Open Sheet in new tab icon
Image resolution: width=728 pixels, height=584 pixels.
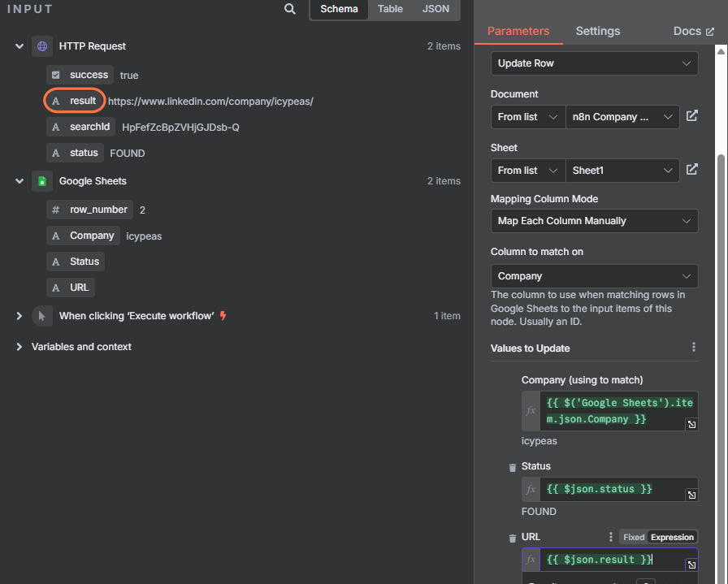pyautogui.click(x=691, y=170)
